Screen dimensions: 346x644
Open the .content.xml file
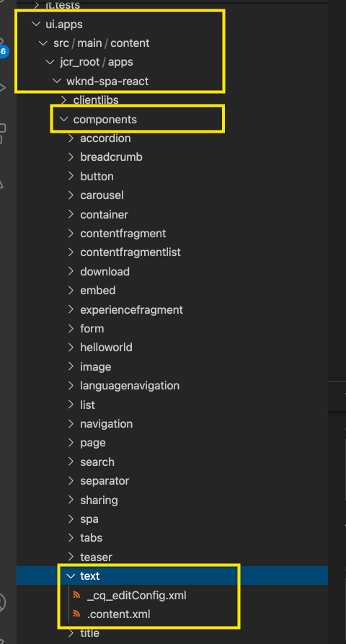coord(118,614)
